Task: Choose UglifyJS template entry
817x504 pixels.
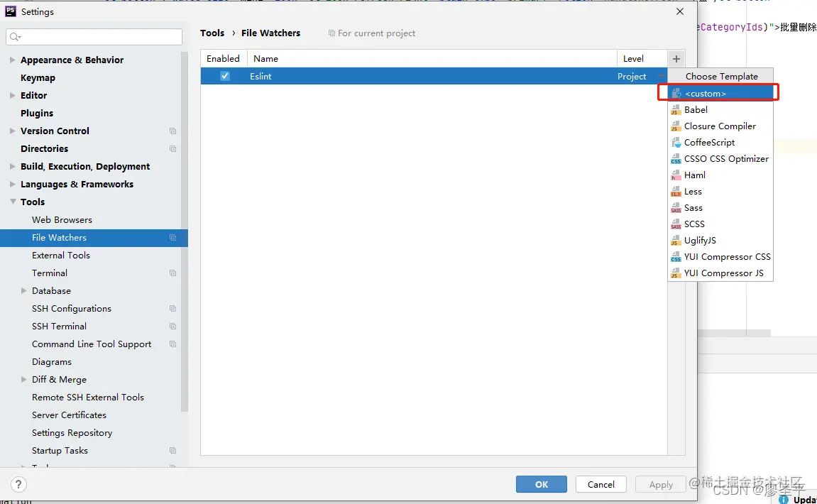Action: 720,240
